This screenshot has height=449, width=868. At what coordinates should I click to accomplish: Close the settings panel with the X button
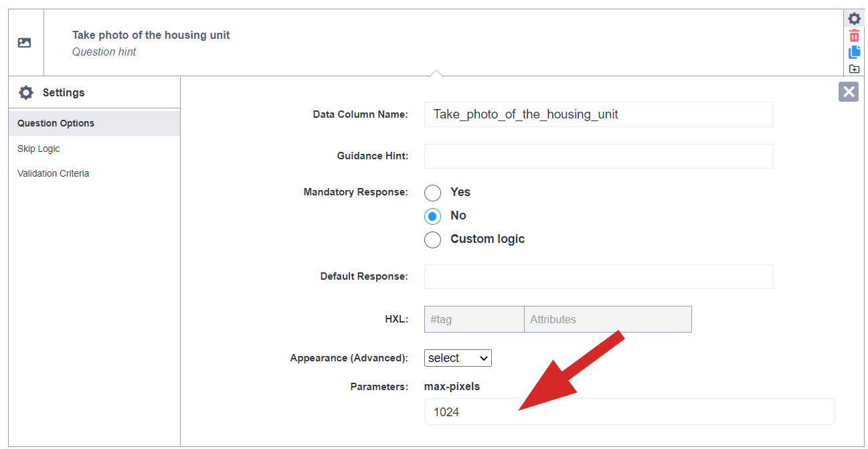click(x=849, y=92)
